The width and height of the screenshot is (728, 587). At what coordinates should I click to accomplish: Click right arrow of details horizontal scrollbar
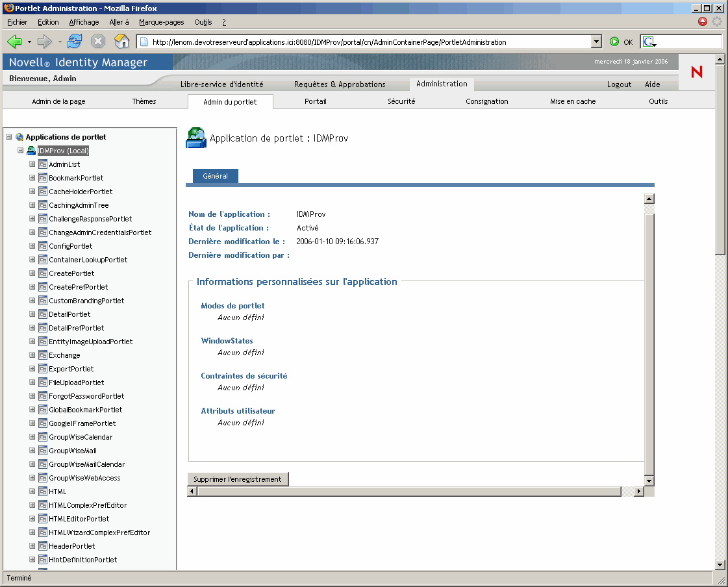coord(639,492)
